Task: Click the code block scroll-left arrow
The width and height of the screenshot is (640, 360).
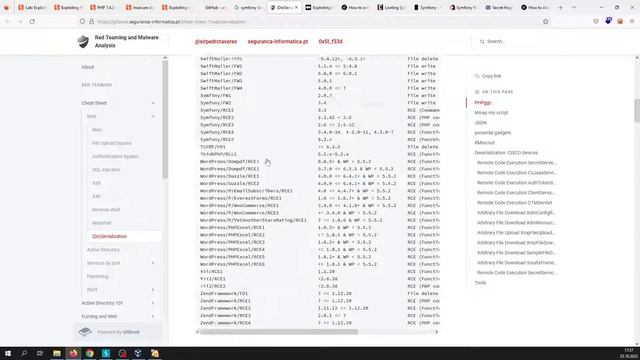Action: (x=198, y=332)
